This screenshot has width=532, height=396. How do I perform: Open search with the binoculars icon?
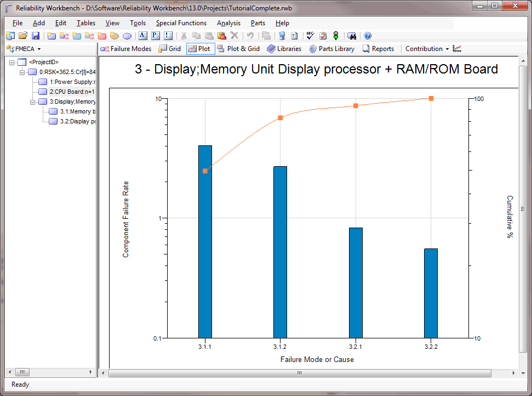(352, 36)
